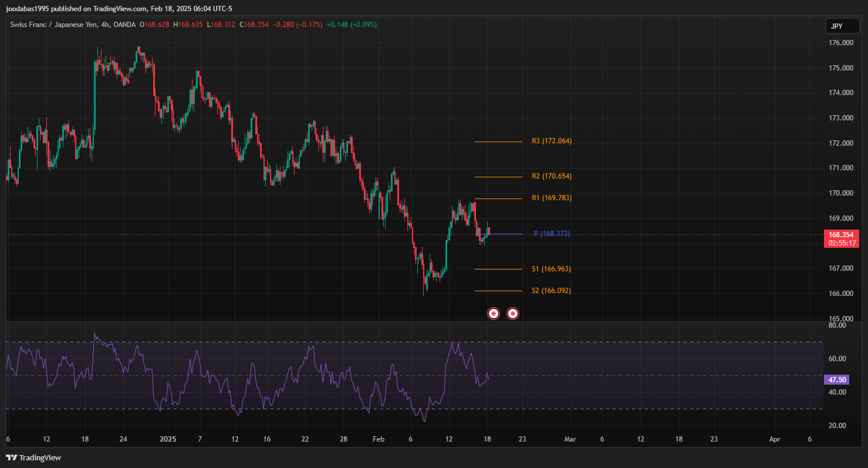Click the red 168.354 current price tag
Image resolution: width=868 pixels, height=468 pixels.
(841, 234)
